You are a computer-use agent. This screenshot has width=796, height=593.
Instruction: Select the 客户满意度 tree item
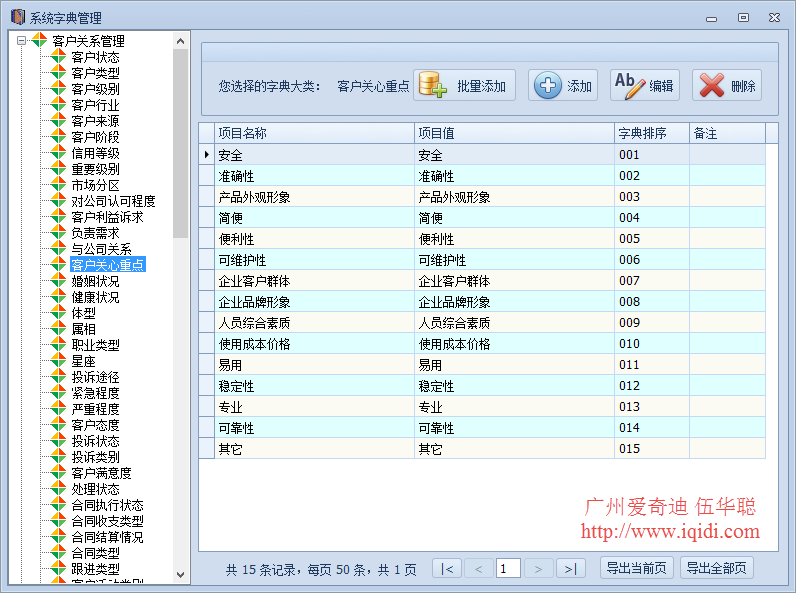tap(102, 473)
